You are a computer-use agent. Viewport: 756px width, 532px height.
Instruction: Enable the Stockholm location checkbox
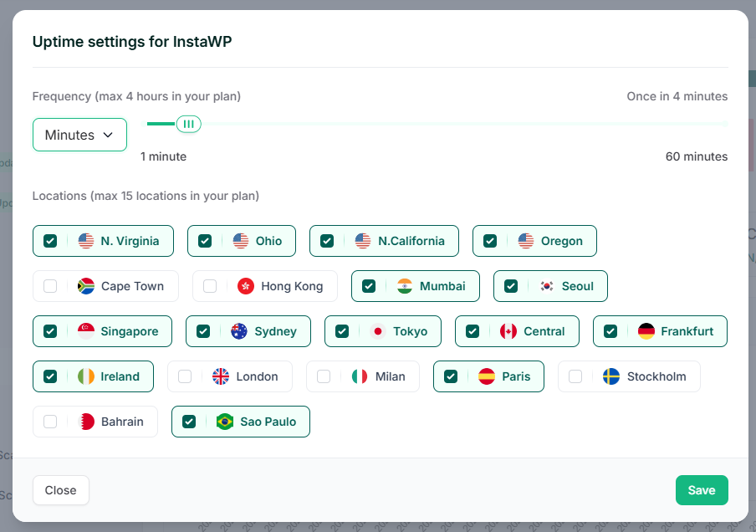[x=575, y=376]
